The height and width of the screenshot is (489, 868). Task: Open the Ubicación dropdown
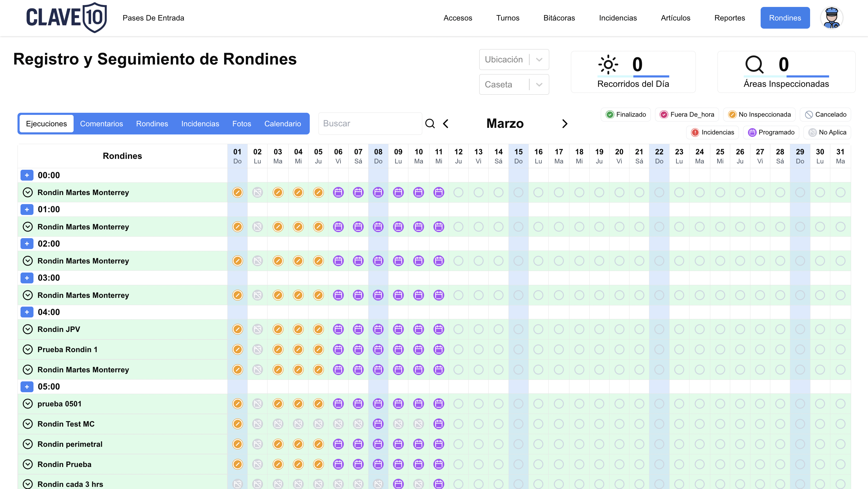tap(514, 60)
